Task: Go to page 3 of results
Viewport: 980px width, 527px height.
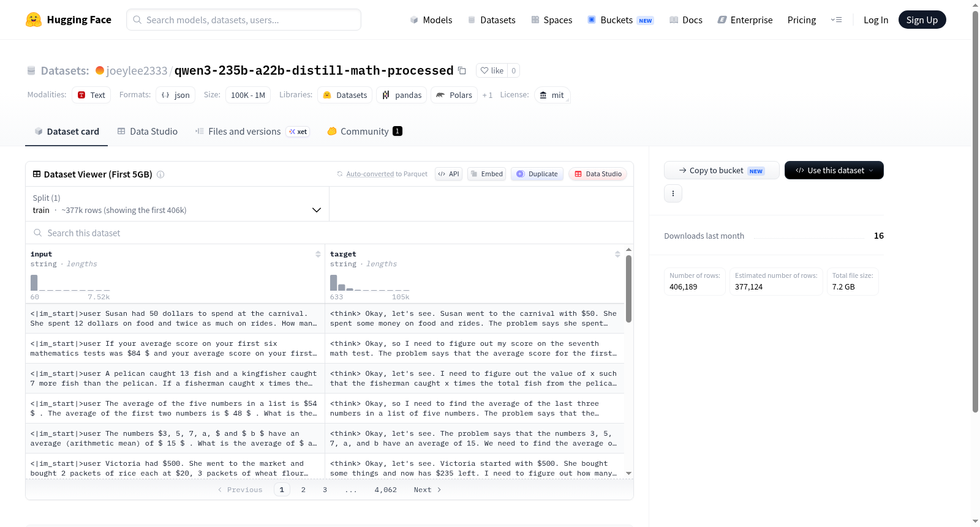Action: tap(325, 490)
